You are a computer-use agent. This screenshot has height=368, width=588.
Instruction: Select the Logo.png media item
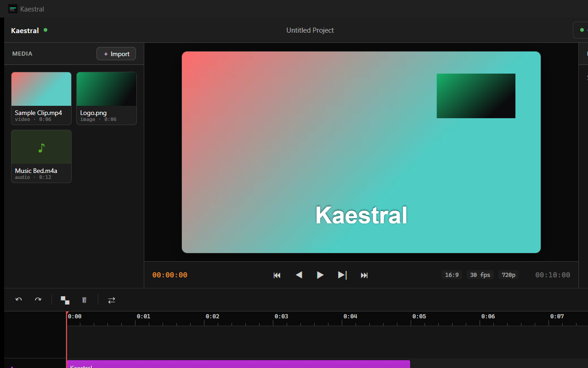107,98
